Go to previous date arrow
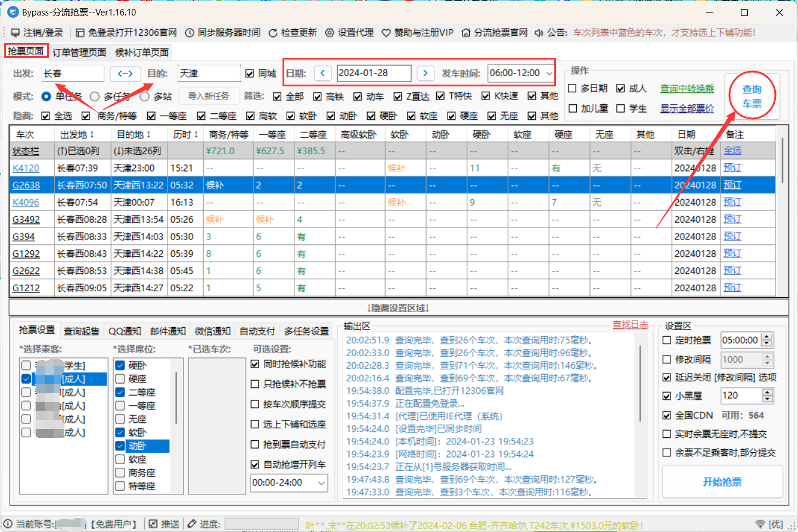The image size is (798, 532). click(x=322, y=73)
